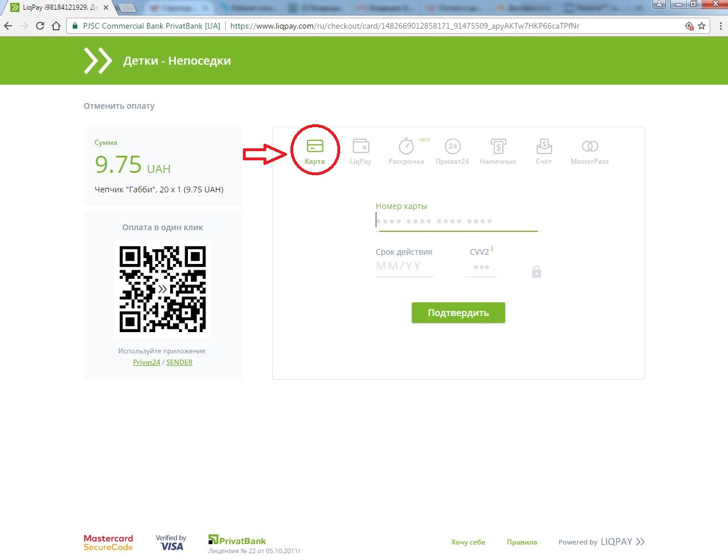
Task: Click the Номер карты input field
Action: (x=457, y=220)
